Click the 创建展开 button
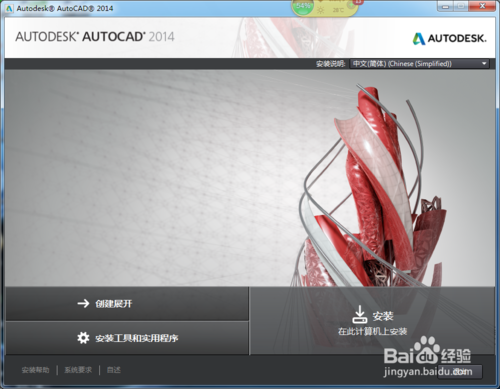 click(x=127, y=304)
